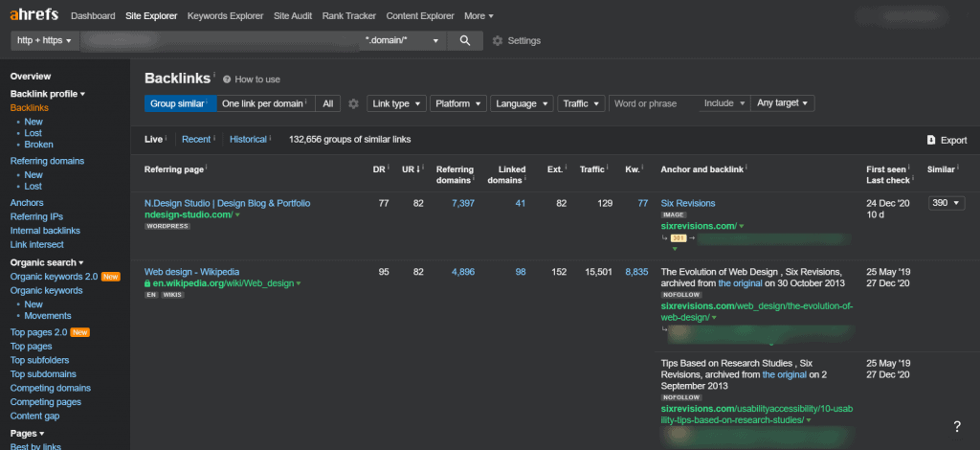Click referring domains value 7,397
Screen dimensions: 980x450
(462, 203)
